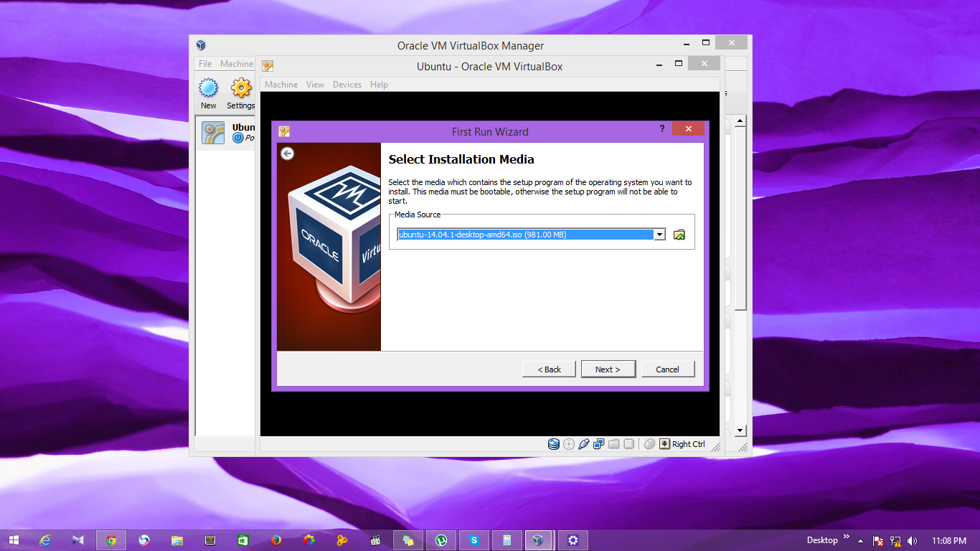
Task: Click the Ubuntu VM window title icon
Action: [x=268, y=66]
